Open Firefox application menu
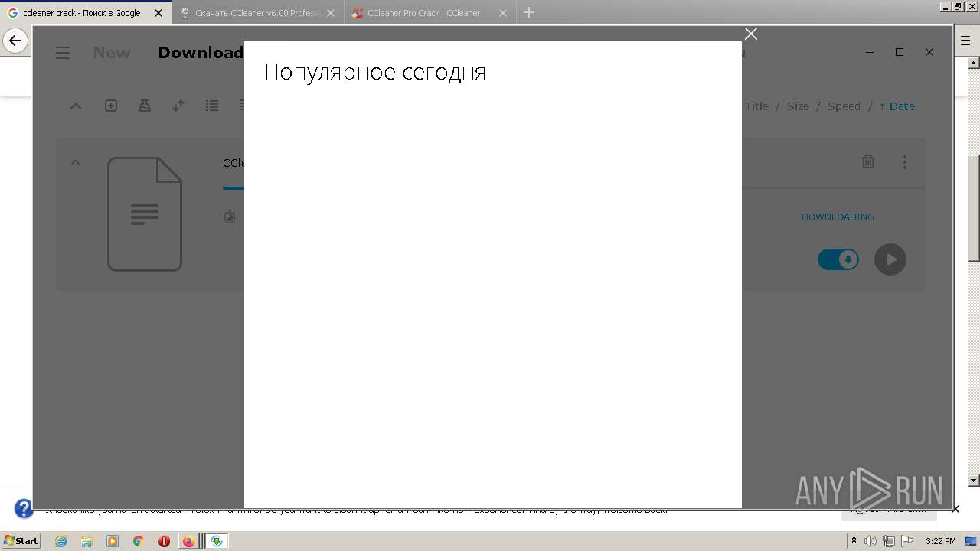 966,41
